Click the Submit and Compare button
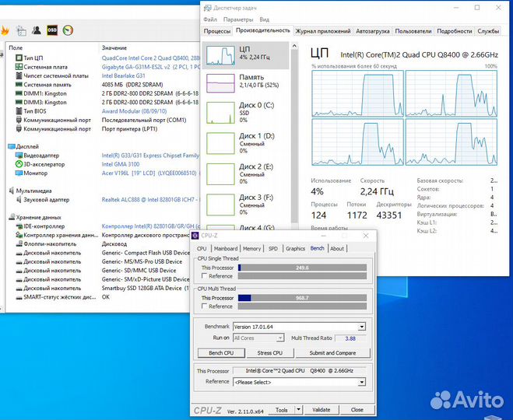Image resolution: width=513 pixels, height=420 pixels. 332,353
